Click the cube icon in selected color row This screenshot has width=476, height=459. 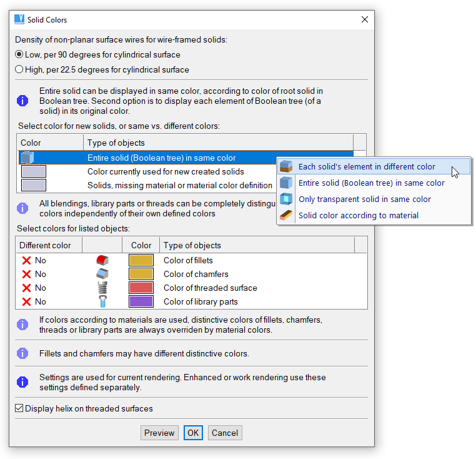pyautogui.click(x=27, y=158)
